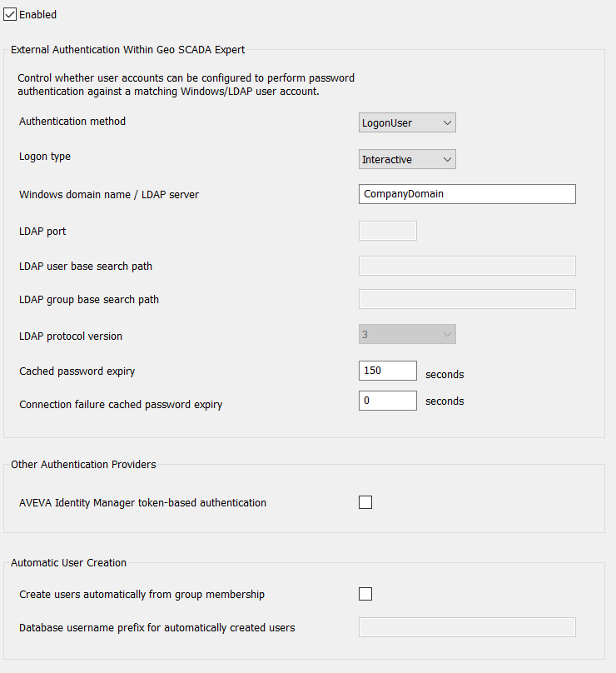Viewport: 616px width, 673px height.
Task: Click the Windows domain name input field
Action: tap(466, 194)
